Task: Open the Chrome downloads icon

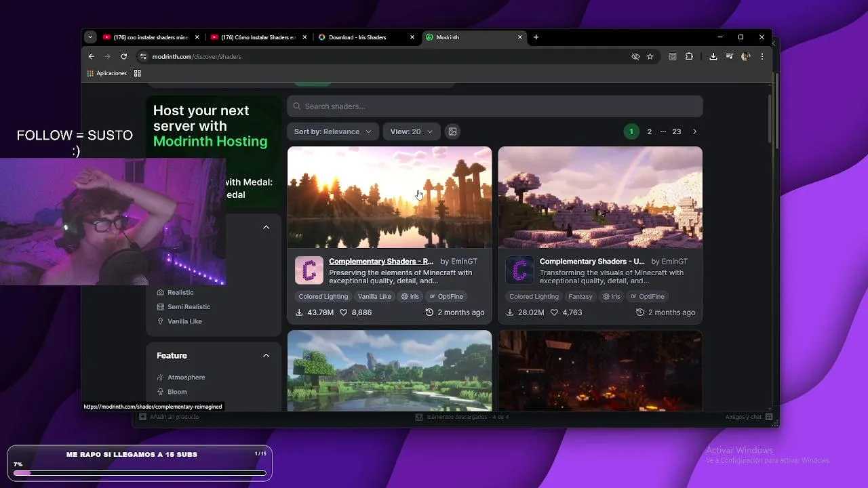Action: pyautogui.click(x=713, y=56)
